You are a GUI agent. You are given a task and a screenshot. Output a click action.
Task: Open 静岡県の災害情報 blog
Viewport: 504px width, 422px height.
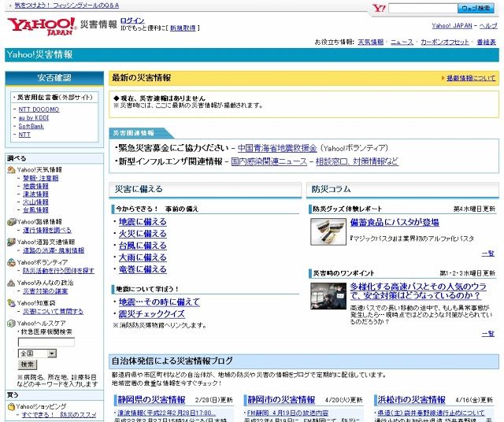tap(151, 400)
